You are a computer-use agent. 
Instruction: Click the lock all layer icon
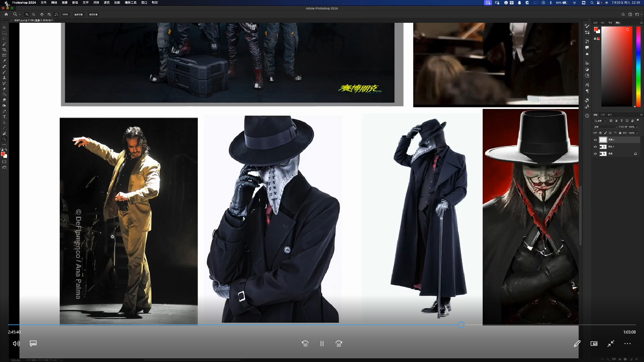coord(620,133)
